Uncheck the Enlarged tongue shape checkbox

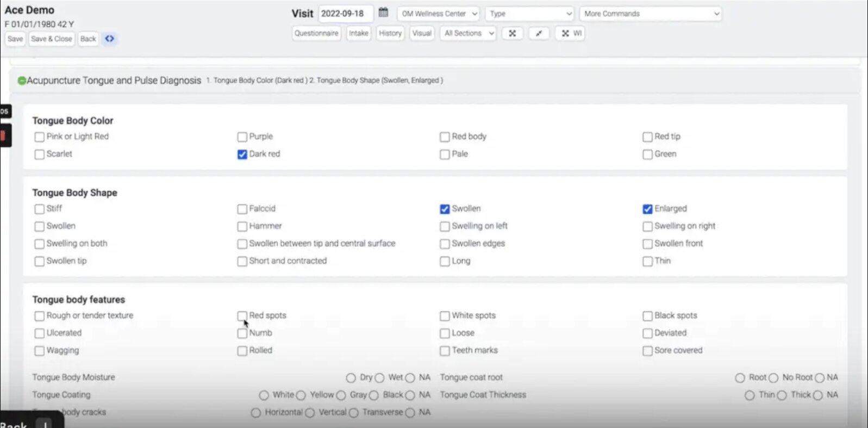click(x=647, y=209)
